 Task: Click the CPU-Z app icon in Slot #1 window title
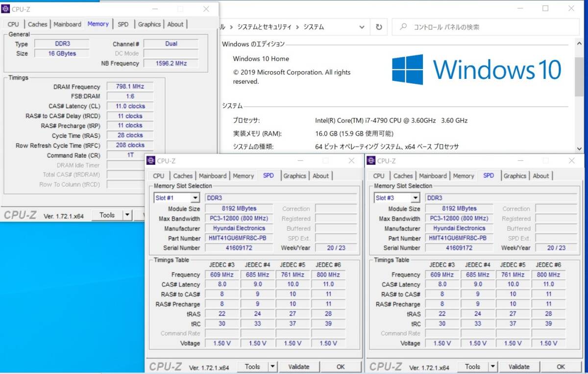(x=151, y=160)
